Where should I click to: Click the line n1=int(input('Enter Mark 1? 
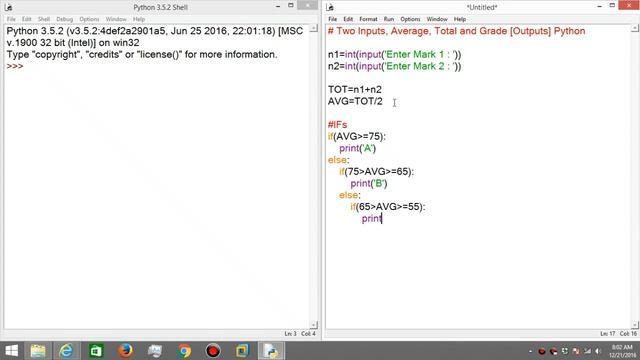point(394,54)
